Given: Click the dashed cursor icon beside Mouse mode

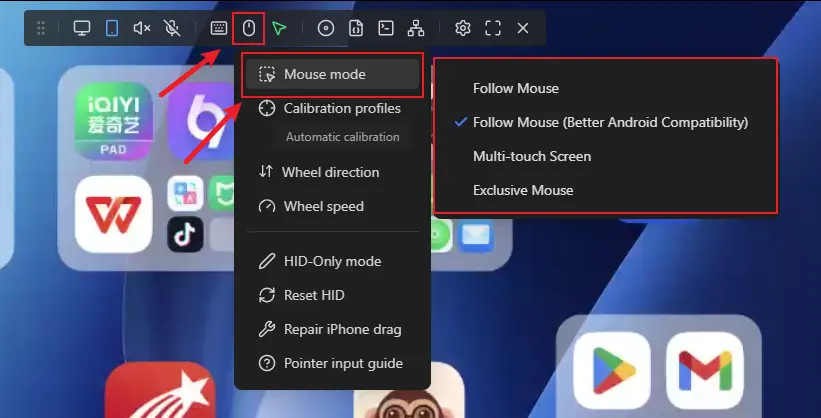Looking at the screenshot, I should [x=267, y=74].
